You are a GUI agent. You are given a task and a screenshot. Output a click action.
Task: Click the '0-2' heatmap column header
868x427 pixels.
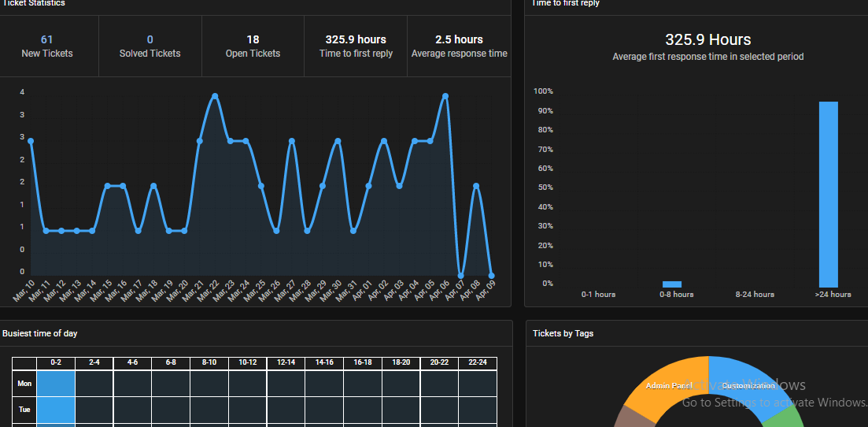pyautogui.click(x=56, y=363)
